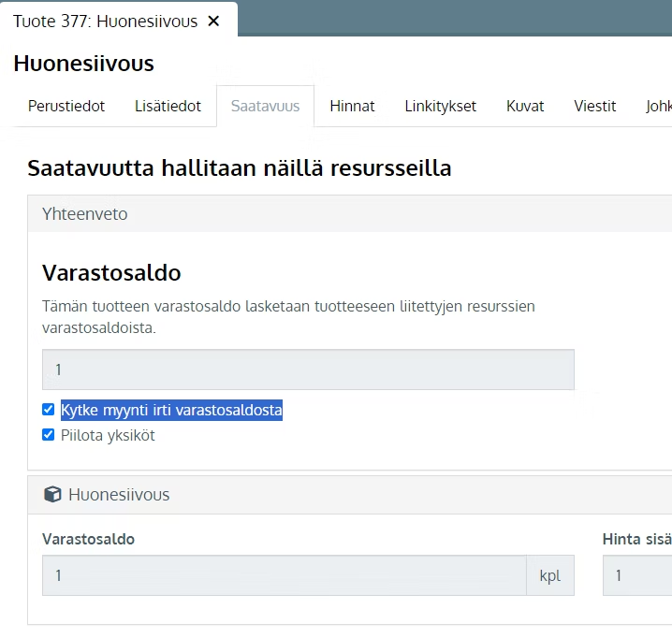Click the Piilota yksiköt label text
Screen dimensions: 672x638
tap(108, 435)
